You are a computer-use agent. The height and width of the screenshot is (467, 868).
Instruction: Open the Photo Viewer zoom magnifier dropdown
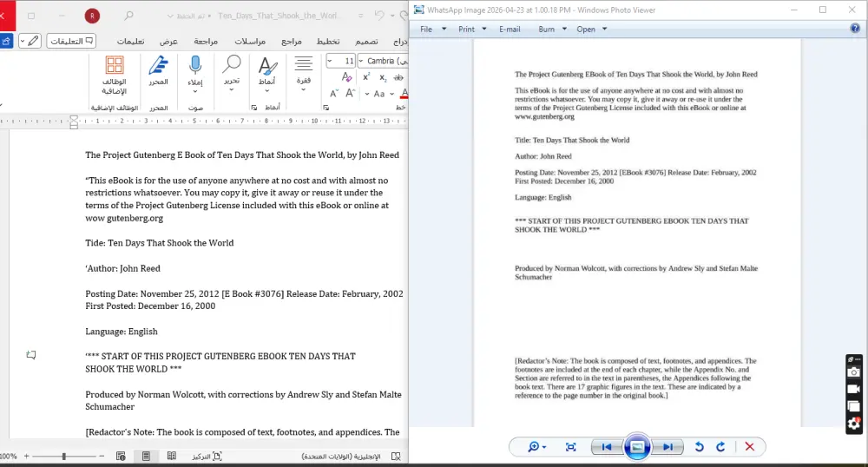[x=537, y=447]
